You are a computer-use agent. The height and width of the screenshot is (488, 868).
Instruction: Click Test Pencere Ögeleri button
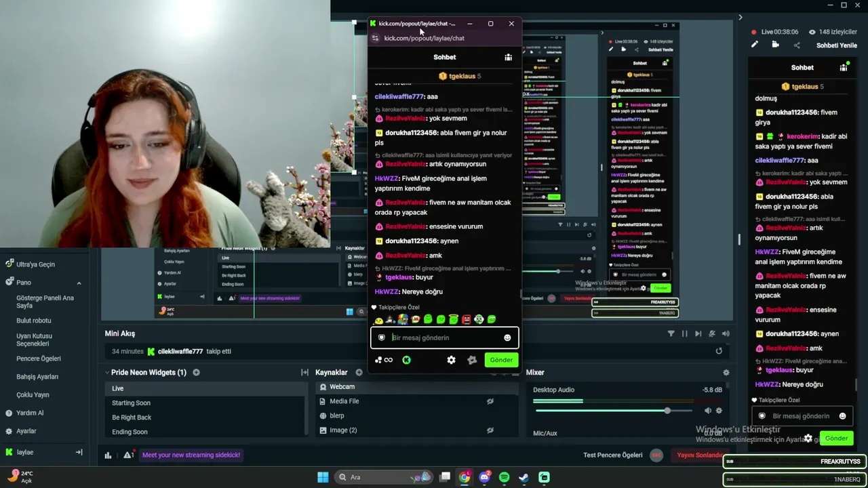(613, 455)
